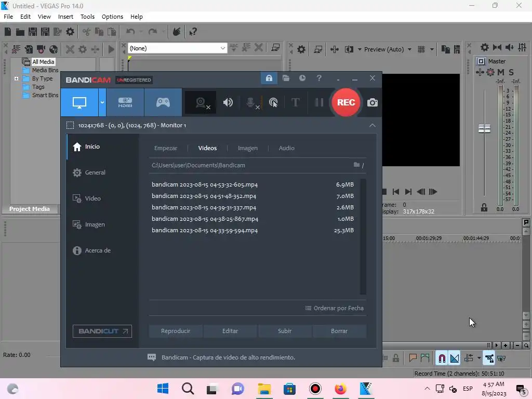532x399 pixels.
Task: Toggle the Master bus solo S
Action: (x=511, y=72)
